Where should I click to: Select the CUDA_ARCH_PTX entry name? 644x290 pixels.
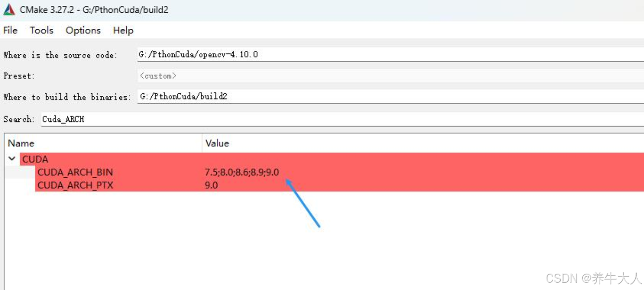click(x=75, y=185)
